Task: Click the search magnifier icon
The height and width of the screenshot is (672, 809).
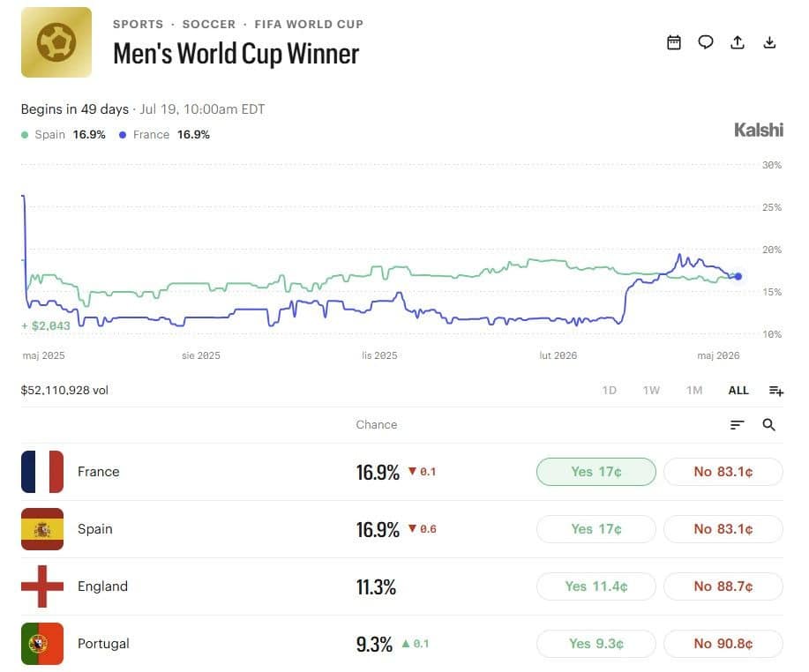Action: tap(768, 424)
